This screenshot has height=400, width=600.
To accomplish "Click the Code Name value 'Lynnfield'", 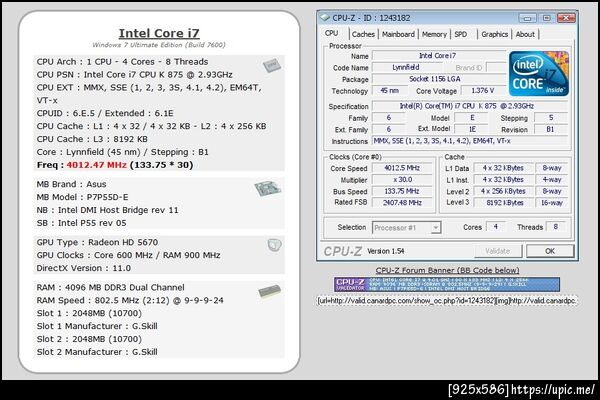I will pyautogui.click(x=407, y=67).
